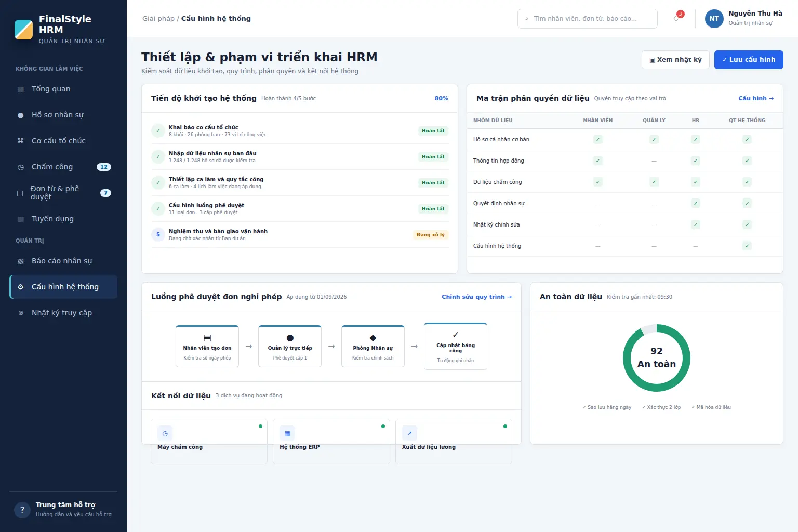The width and height of the screenshot is (798, 532).
Task: Select the Quản lý trực tiếp circle icon
Action: point(290,338)
